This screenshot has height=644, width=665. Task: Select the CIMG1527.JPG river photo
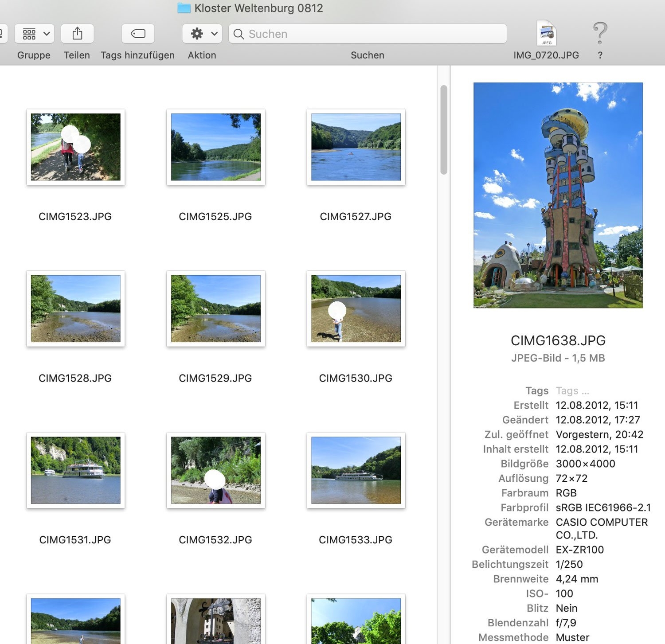click(x=356, y=147)
